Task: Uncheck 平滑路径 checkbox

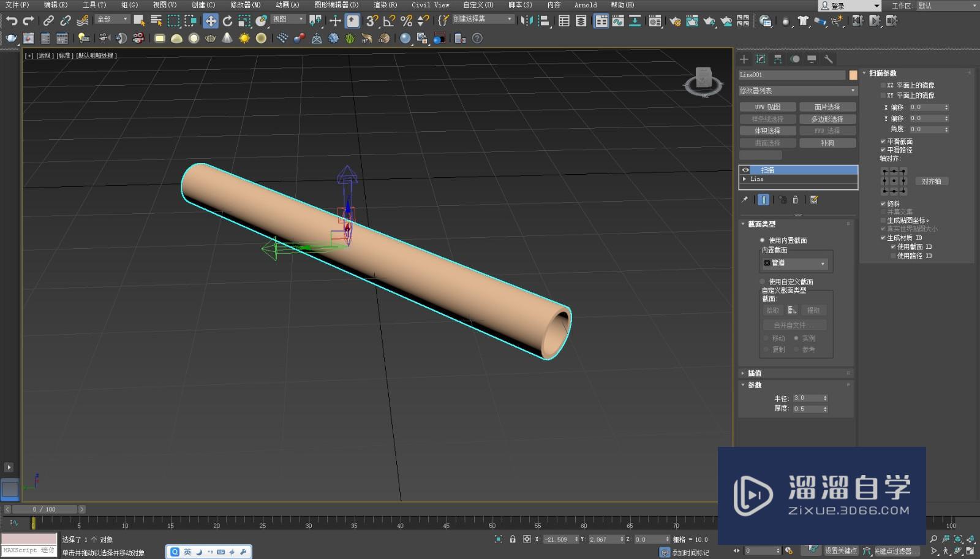Action: tap(883, 150)
